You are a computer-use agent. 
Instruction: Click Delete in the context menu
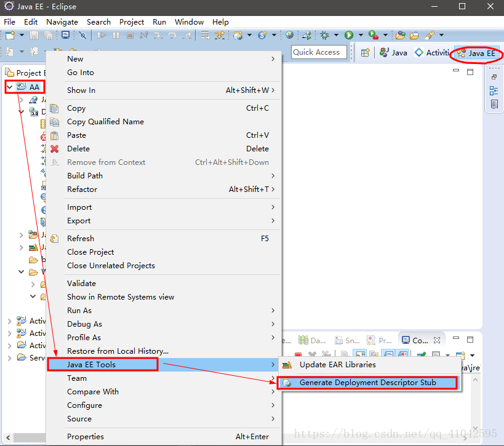pyautogui.click(x=164, y=148)
